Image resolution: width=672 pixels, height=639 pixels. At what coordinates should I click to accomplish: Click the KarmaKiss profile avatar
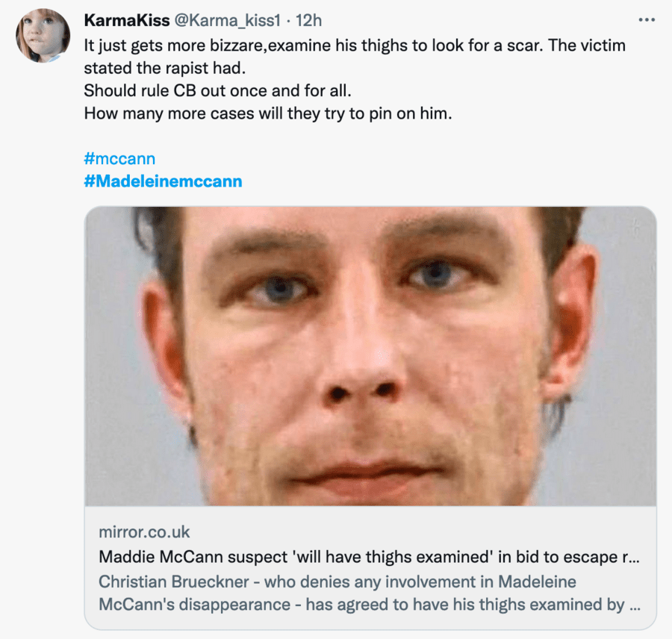tap(43, 37)
